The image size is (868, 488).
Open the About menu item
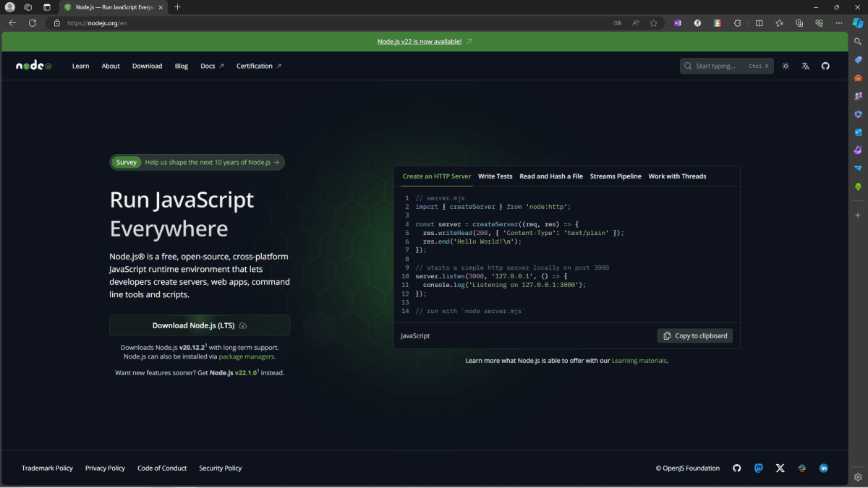click(111, 66)
